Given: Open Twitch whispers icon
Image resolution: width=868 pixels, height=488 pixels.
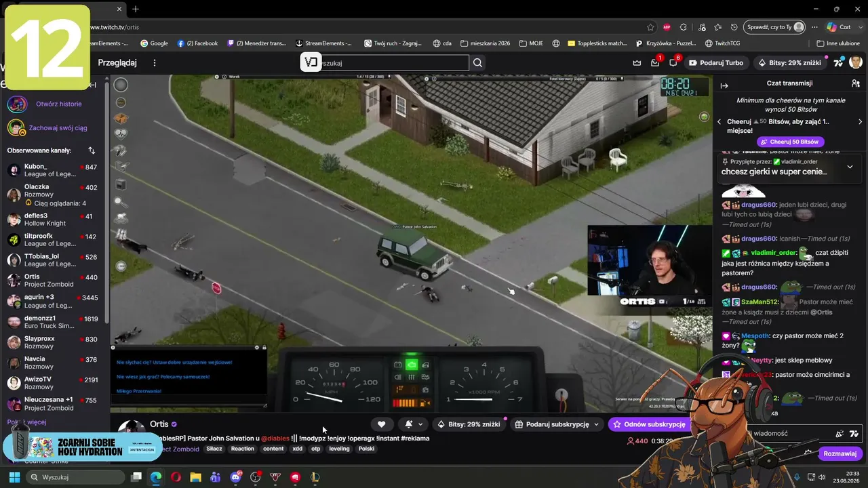Looking at the screenshot, I should pos(673,62).
